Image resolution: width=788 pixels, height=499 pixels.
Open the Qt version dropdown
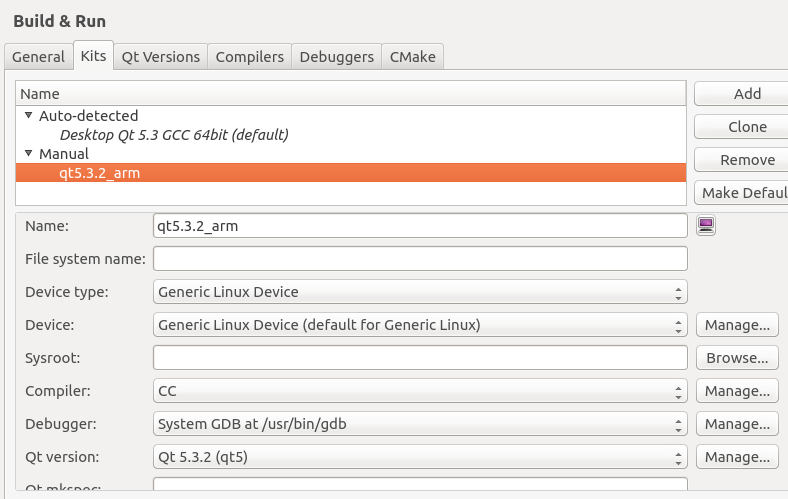pos(420,457)
